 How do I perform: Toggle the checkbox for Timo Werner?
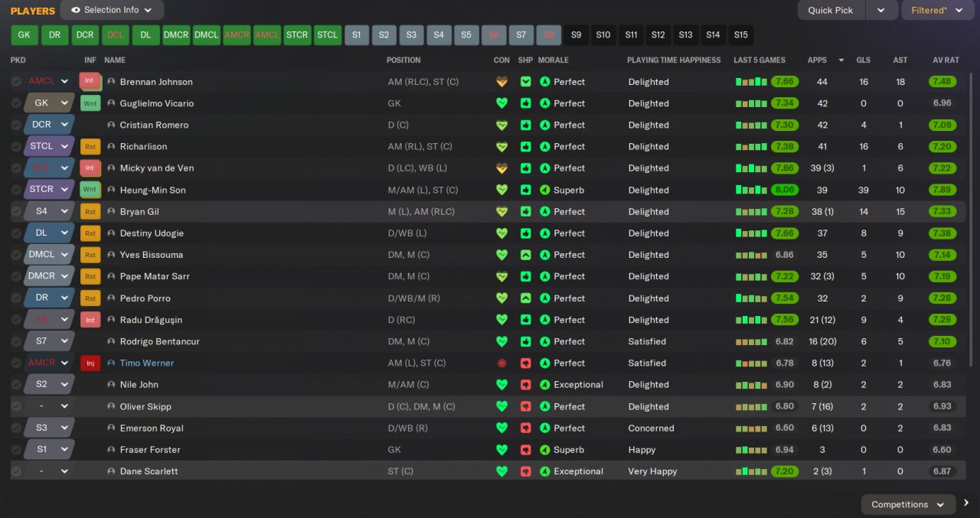[x=16, y=363]
